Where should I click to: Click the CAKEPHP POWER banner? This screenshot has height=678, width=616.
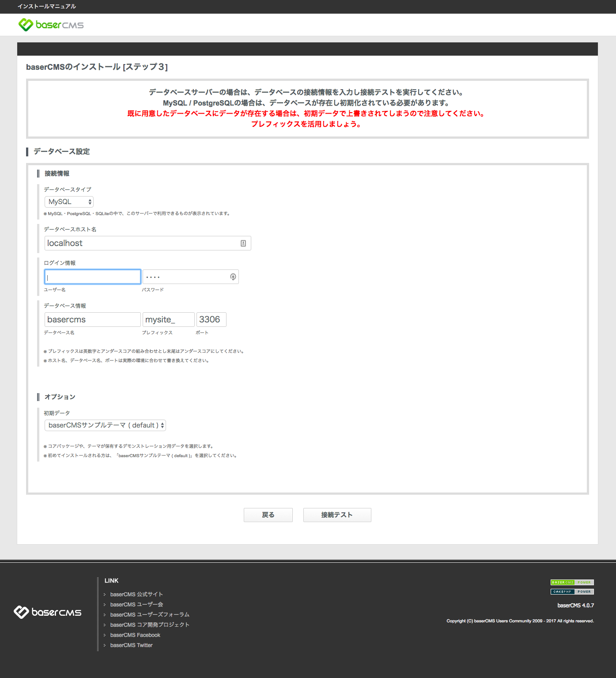click(x=572, y=591)
